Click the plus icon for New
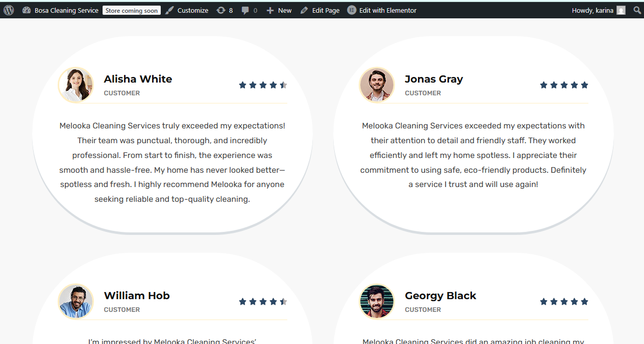The width and height of the screenshot is (644, 344). pyautogui.click(x=270, y=10)
